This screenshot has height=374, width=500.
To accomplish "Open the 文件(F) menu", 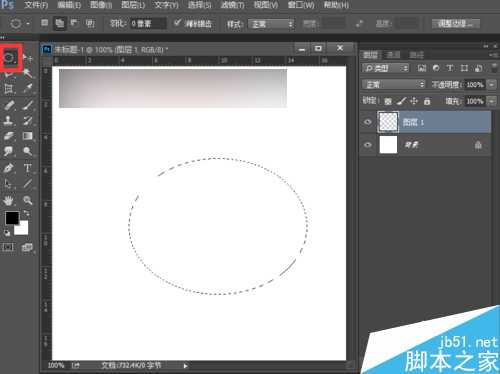I will pos(36,5).
